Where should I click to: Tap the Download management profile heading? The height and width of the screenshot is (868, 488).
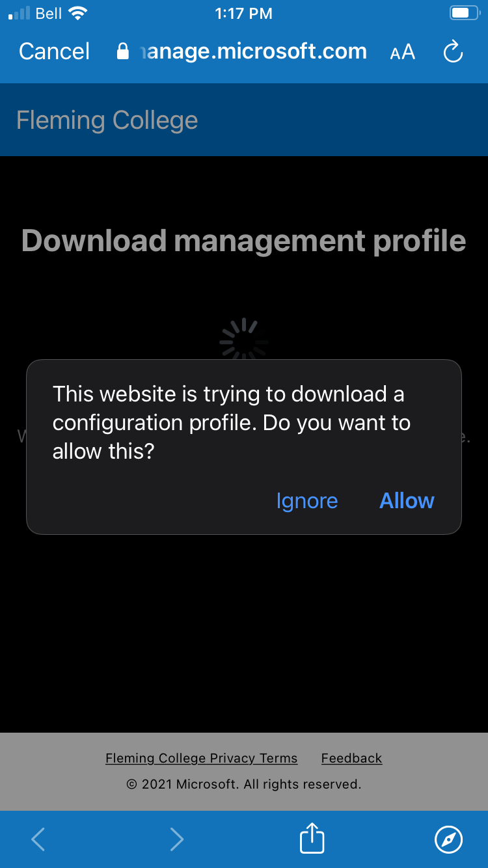[244, 241]
